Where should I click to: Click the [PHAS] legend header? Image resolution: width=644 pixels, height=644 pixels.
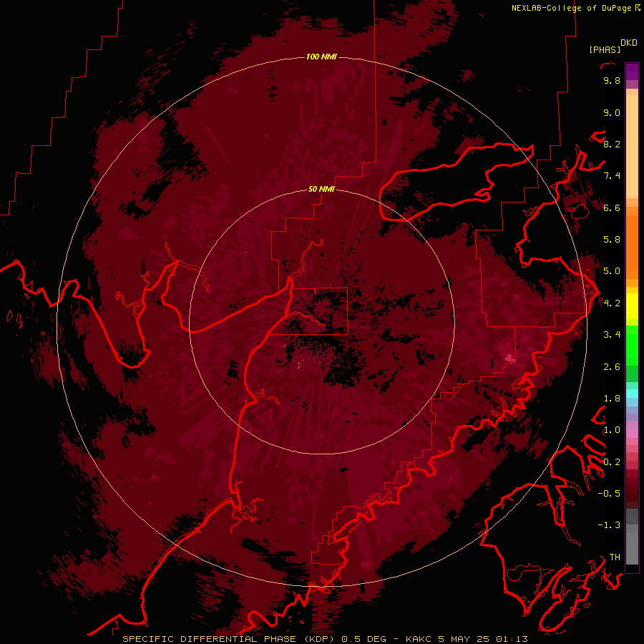click(x=605, y=50)
